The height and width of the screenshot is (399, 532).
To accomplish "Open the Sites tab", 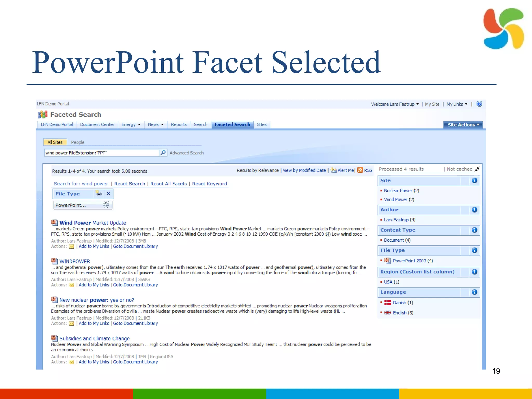I will (262, 124).
